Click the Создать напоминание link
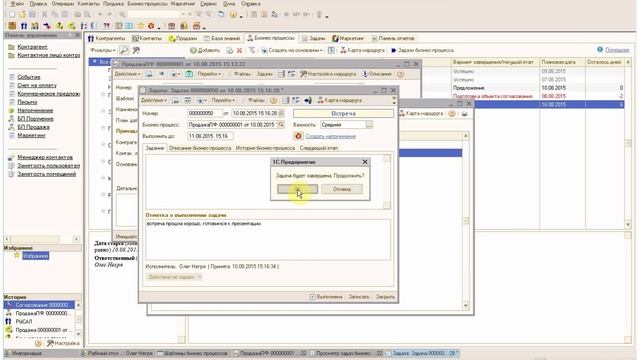Image resolution: width=640 pixels, height=360 pixels. pos(331,136)
